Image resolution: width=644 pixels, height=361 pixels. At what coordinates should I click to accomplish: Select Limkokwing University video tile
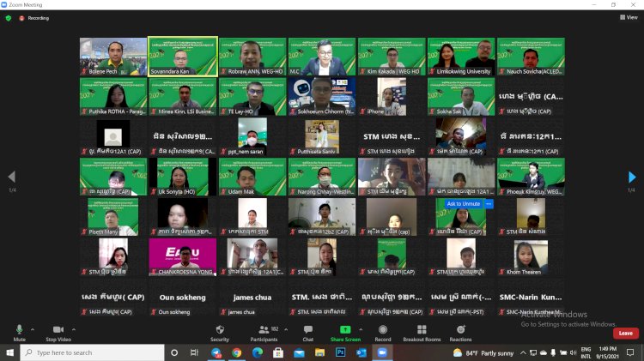coord(461,57)
